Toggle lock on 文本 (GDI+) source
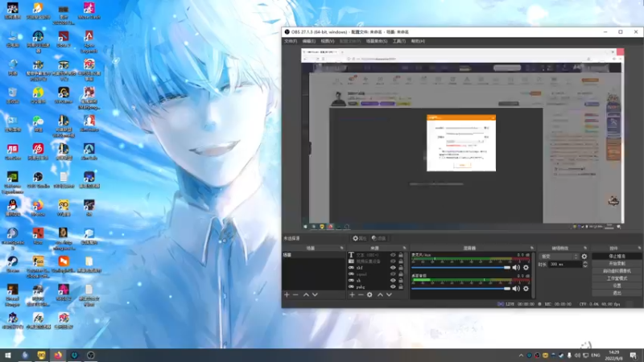The image size is (644, 362). coord(401,255)
